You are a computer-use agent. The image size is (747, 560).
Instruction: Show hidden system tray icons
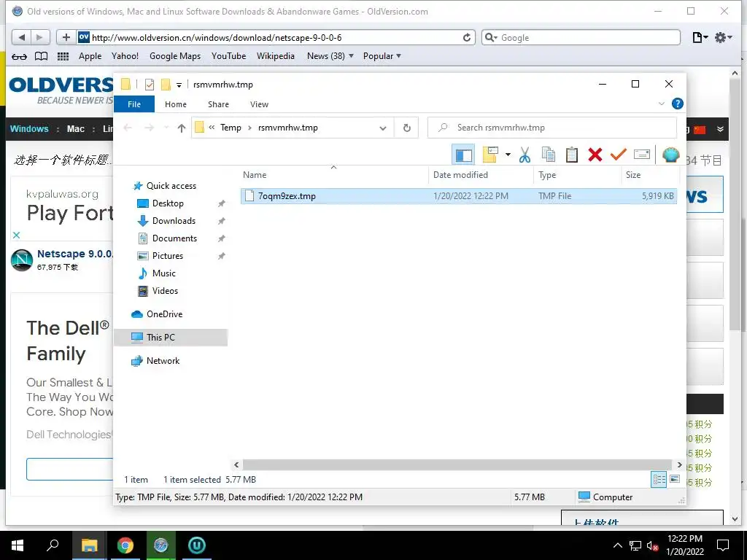(617, 545)
